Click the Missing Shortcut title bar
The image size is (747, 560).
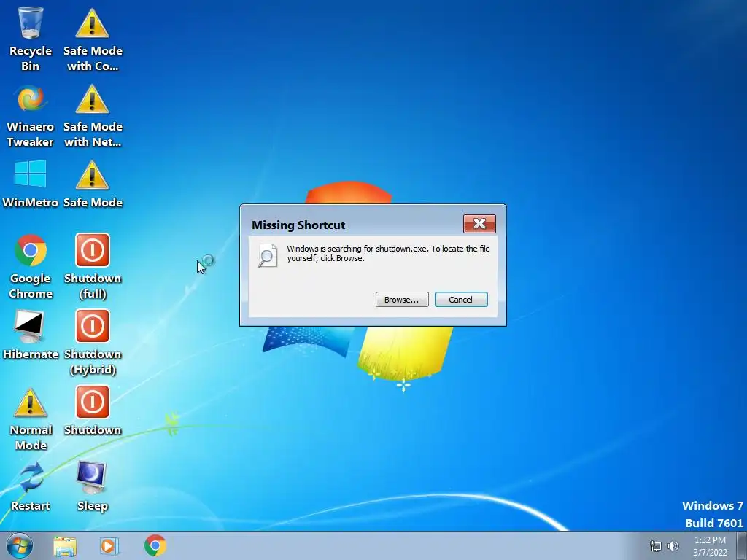point(352,225)
